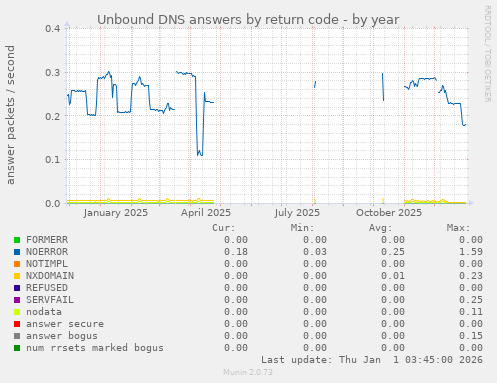Click the July 2025 axis label

pyautogui.click(x=297, y=213)
